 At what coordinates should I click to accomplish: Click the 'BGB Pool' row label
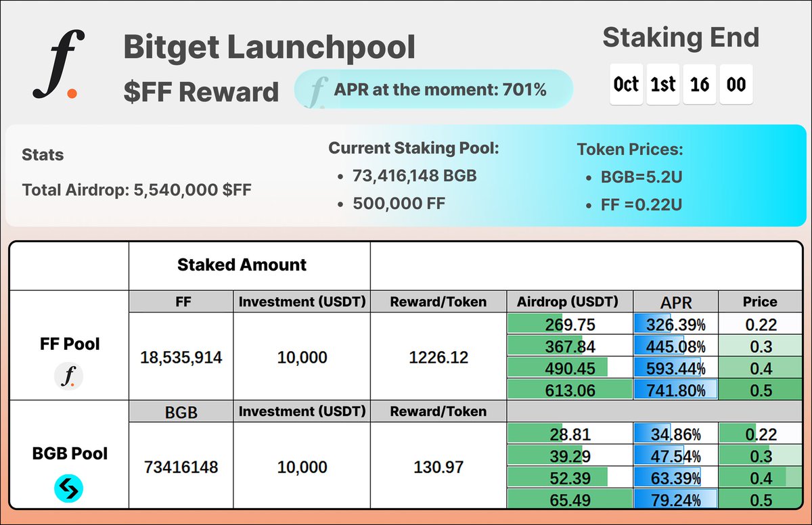(x=70, y=453)
